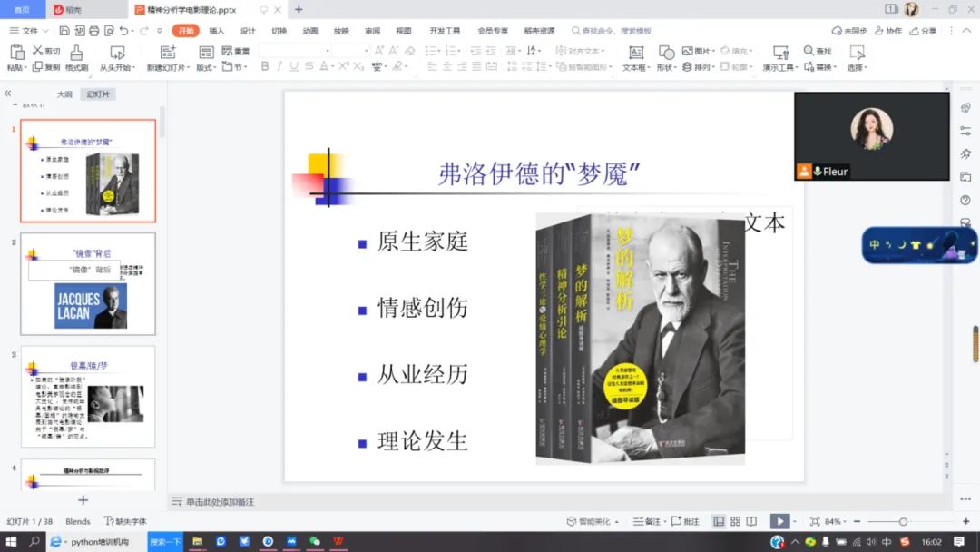This screenshot has height=552, width=980.
Task: Open the 文件 file menu dropdown
Action: 34,31
